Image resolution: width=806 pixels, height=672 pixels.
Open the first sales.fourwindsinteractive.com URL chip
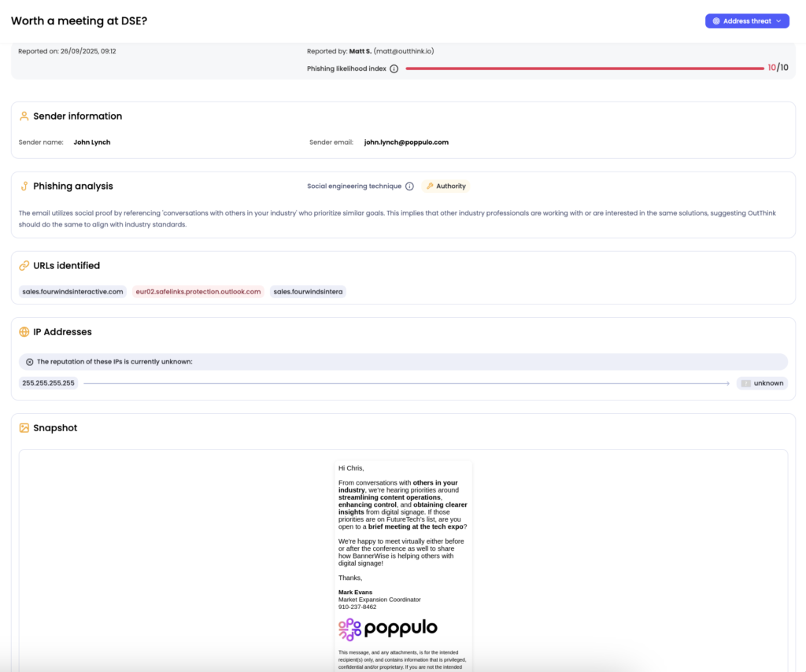pos(72,292)
